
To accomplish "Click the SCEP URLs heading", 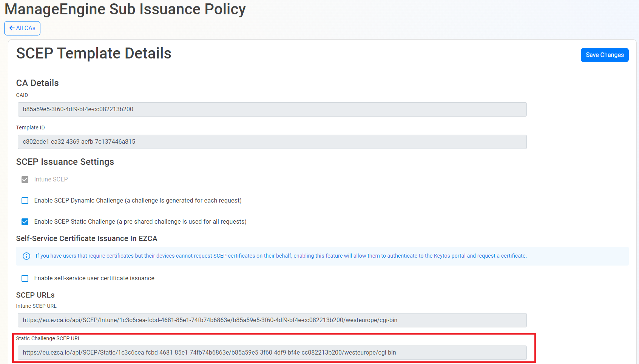I will pos(35,295).
